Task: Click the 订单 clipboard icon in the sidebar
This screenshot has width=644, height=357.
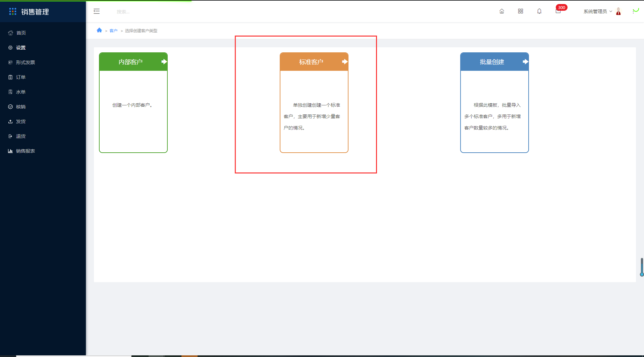Action: coord(10,77)
